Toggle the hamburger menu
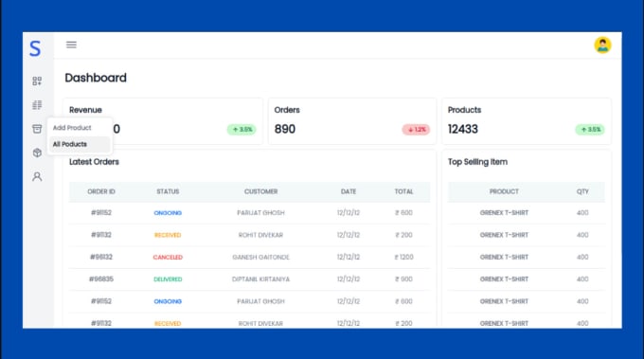The image size is (644, 359). tap(71, 45)
